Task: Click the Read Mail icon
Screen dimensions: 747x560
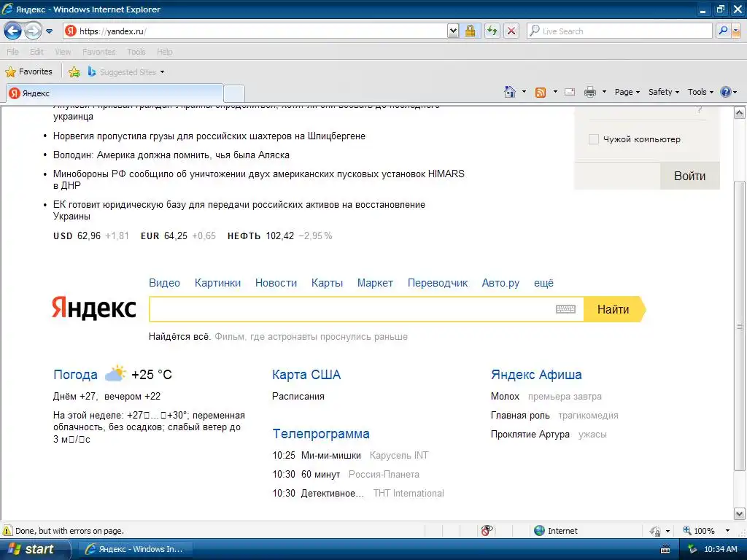Action: (x=570, y=92)
